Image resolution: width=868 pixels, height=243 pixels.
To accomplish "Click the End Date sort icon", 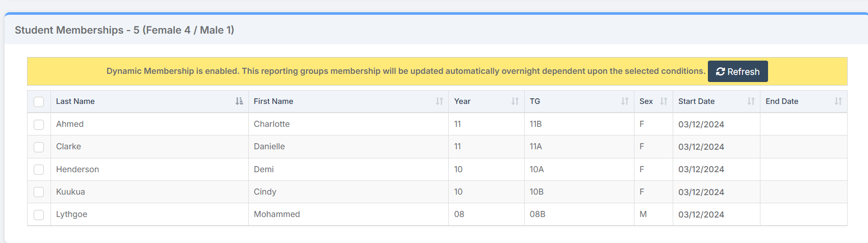I will coord(838,101).
